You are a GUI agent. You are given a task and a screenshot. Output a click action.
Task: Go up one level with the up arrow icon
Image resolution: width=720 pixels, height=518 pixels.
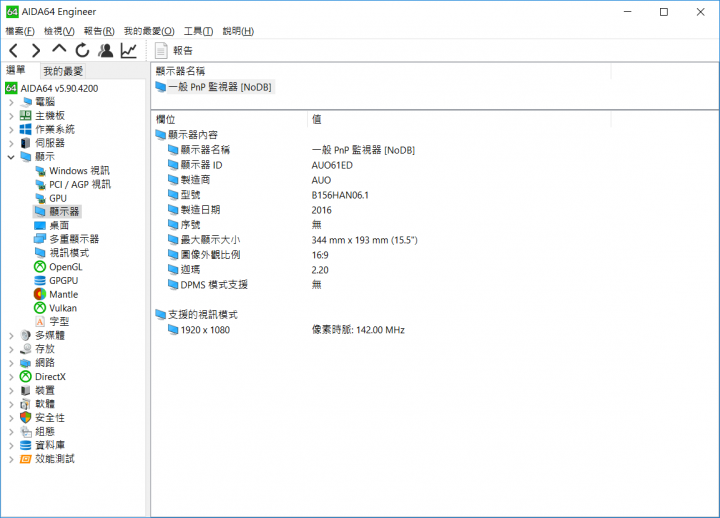coord(59,49)
